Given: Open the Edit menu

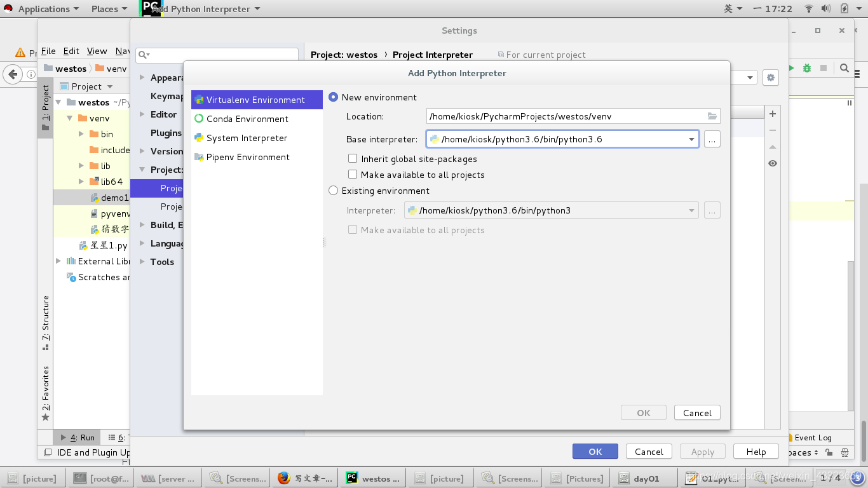Looking at the screenshot, I should pos(71,51).
